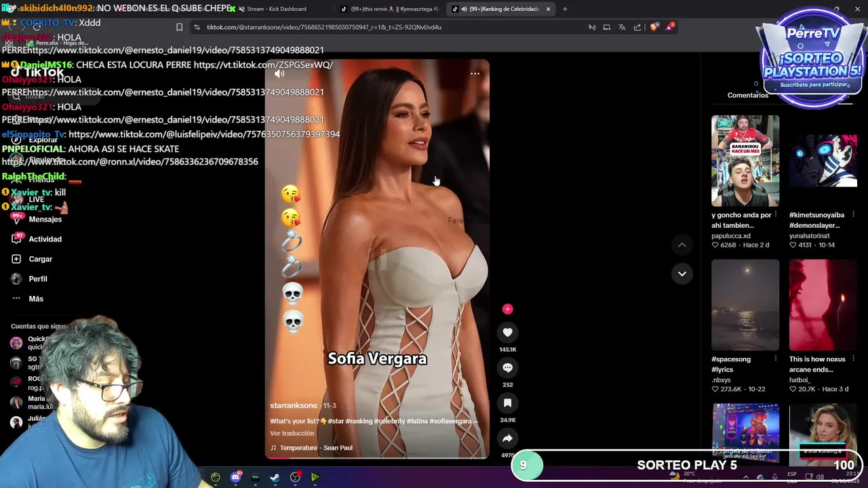
Task: Open Steam from the taskbar
Action: [x=275, y=477]
